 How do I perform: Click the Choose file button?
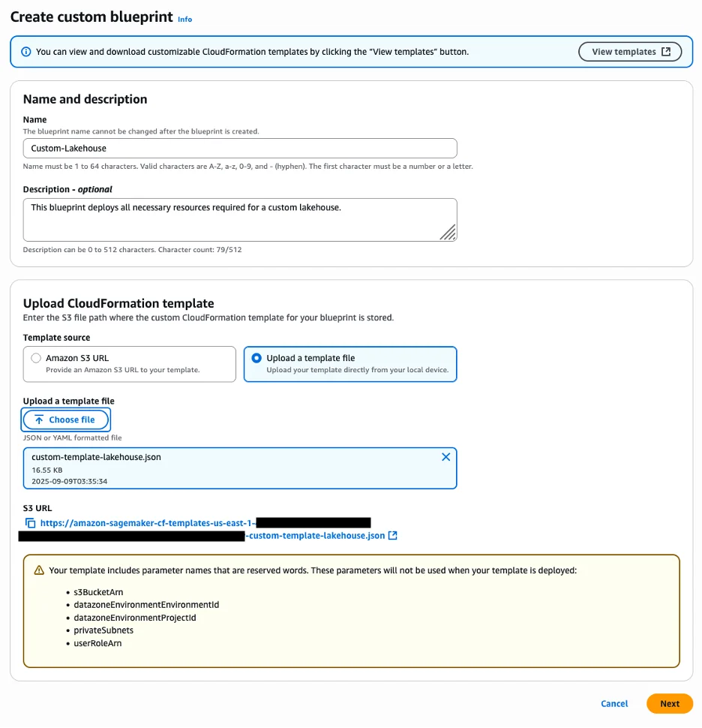click(x=65, y=420)
